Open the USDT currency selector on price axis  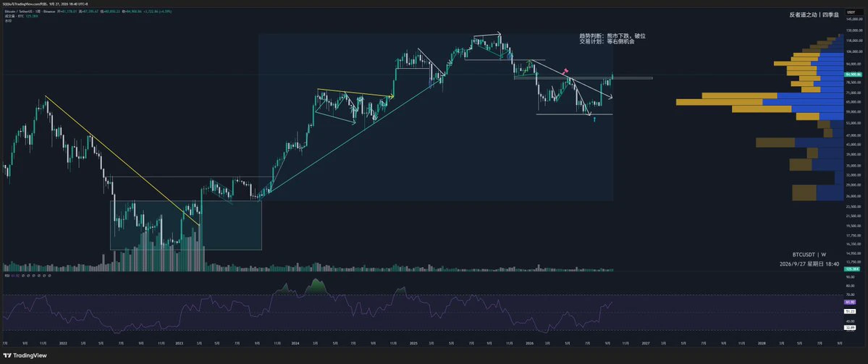(851, 12)
